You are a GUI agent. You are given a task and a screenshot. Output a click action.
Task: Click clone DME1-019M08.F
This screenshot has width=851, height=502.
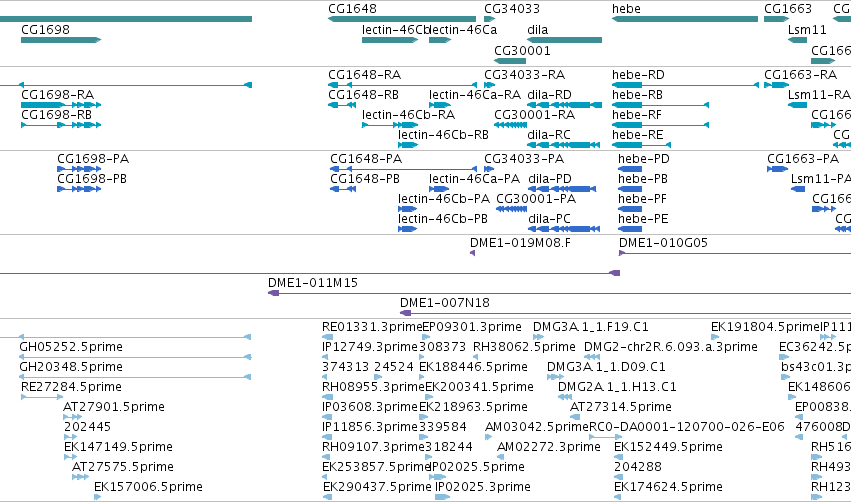[x=520, y=243]
